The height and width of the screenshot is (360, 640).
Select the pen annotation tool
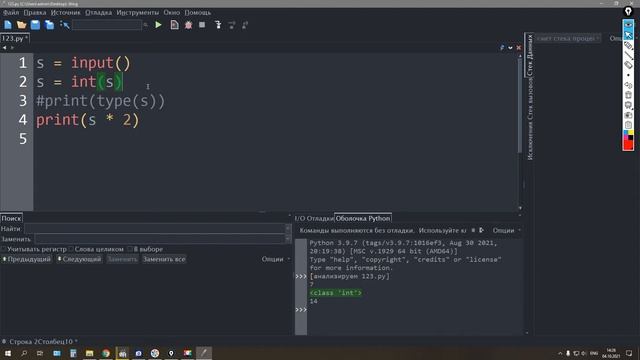tap(628, 45)
